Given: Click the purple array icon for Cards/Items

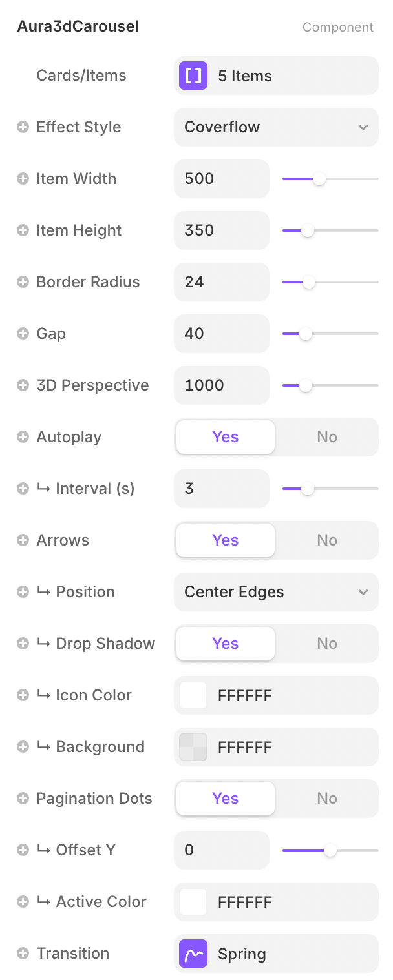Looking at the screenshot, I should (x=193, y=76).
